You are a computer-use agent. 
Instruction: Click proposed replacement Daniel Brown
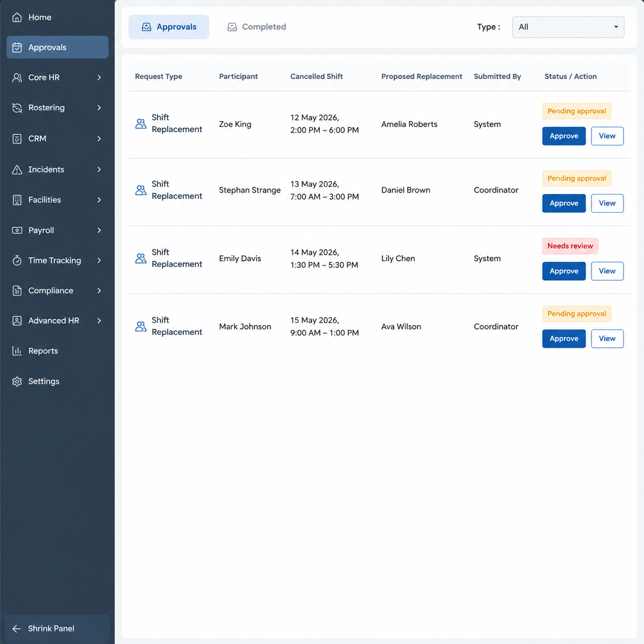[x=406, y=190]
